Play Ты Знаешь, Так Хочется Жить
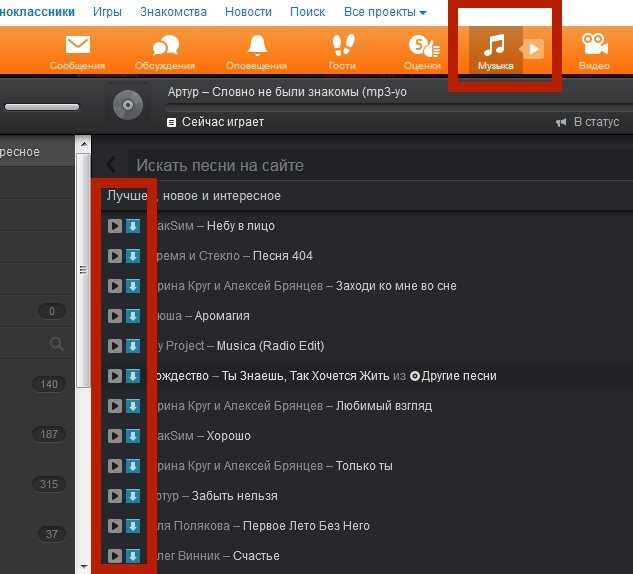Screen dimensions: 633x574 tap(115, 376)
